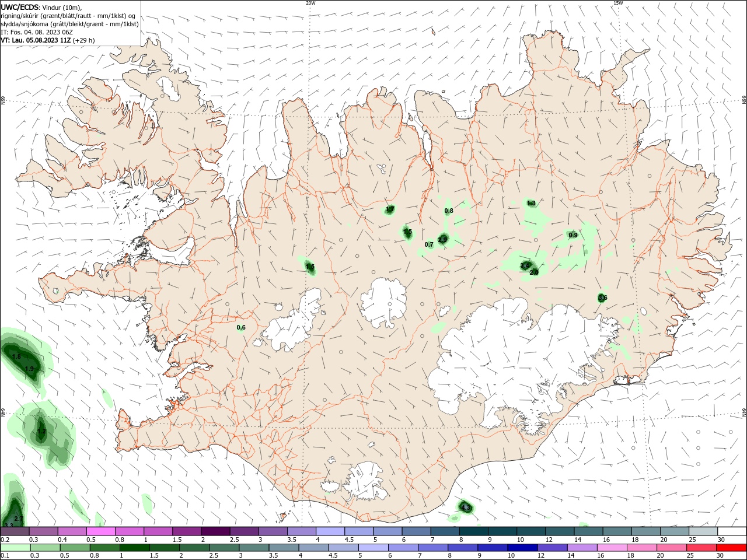
Task: Click the 1.7 precipitation value on the map
Action: click(x=390, y=209)
